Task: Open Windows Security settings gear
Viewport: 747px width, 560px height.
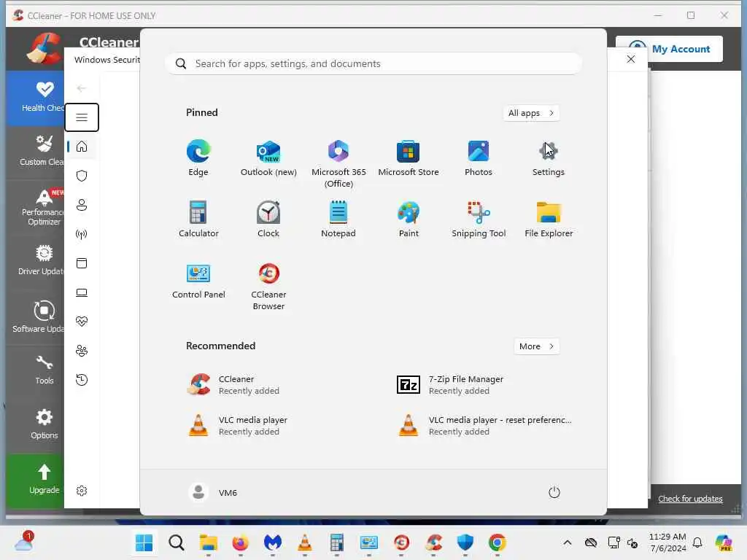Action: pyautogui.click(x=82, y=491)
